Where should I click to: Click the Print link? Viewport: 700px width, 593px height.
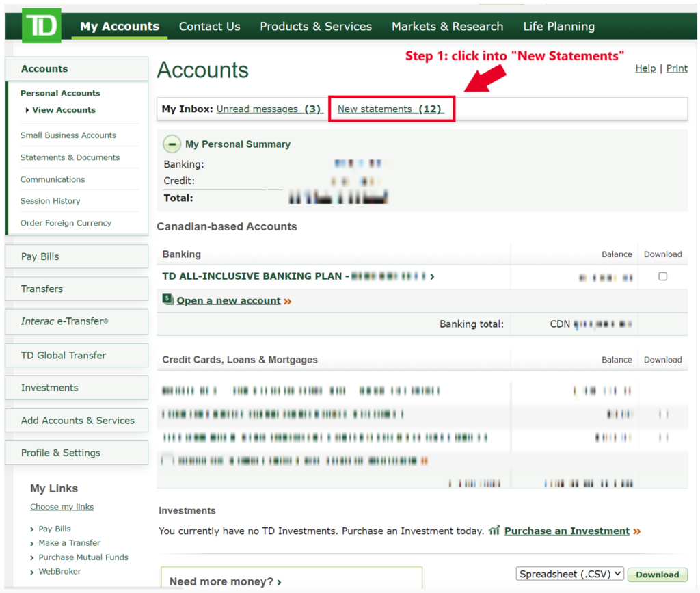(x=677, y=68)
